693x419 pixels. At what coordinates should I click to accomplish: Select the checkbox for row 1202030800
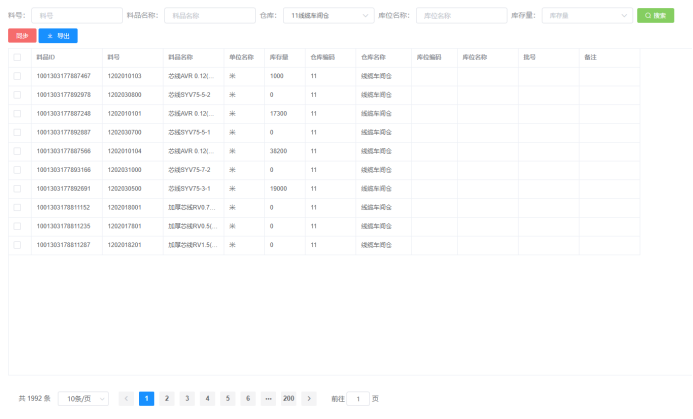pyautogui.click(x=17, y=95)
